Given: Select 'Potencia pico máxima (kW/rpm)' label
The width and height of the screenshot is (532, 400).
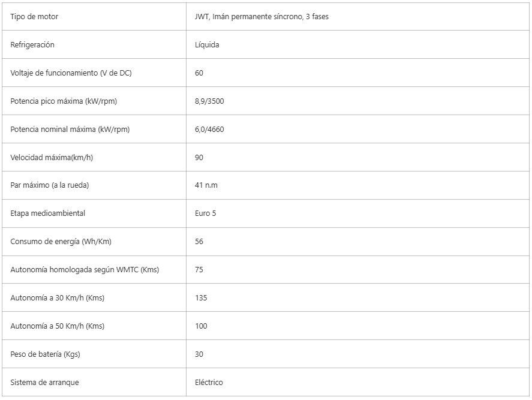Looking at the screenshot, I should click(x=64, y=101).
